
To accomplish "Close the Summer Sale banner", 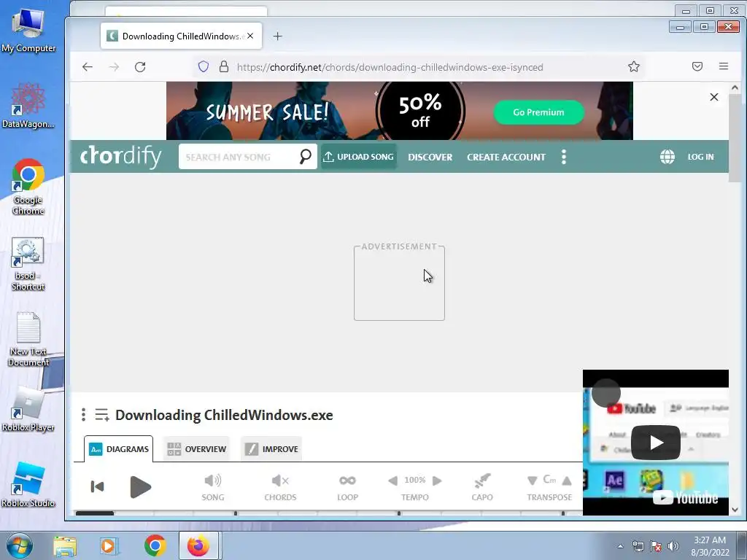I will click(713, 97).
